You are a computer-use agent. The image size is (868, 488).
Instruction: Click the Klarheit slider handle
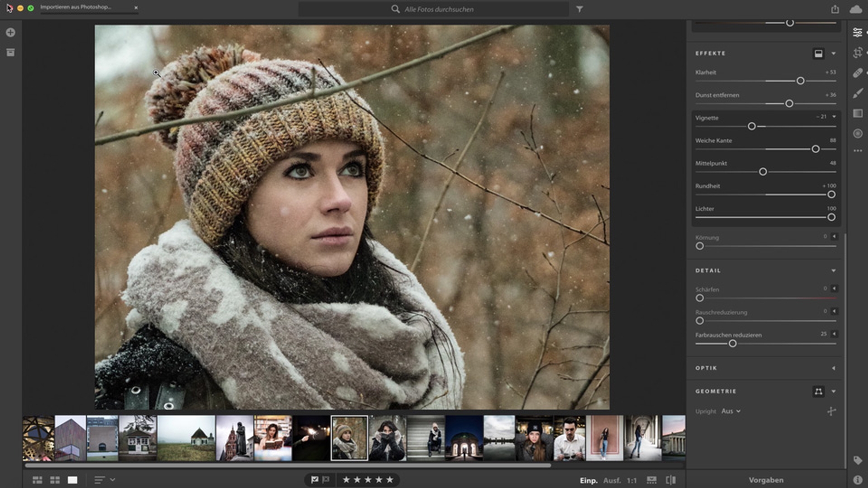click(800, 81)
